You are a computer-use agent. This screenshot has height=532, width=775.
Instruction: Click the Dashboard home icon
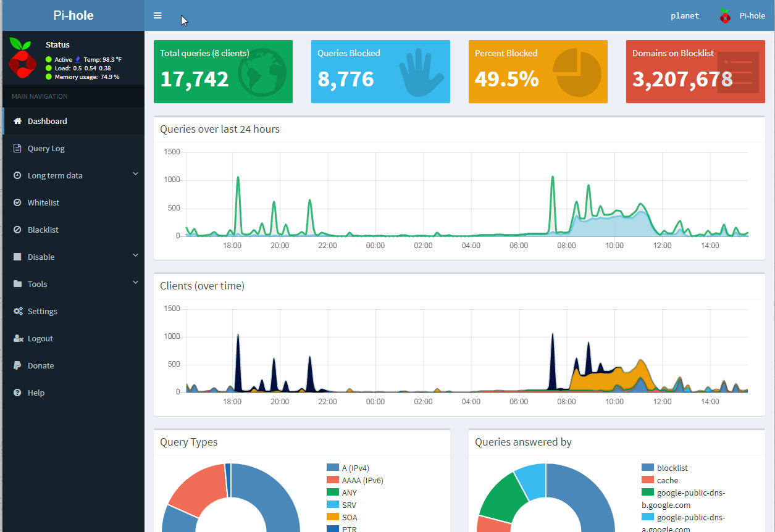click(17, 121)
